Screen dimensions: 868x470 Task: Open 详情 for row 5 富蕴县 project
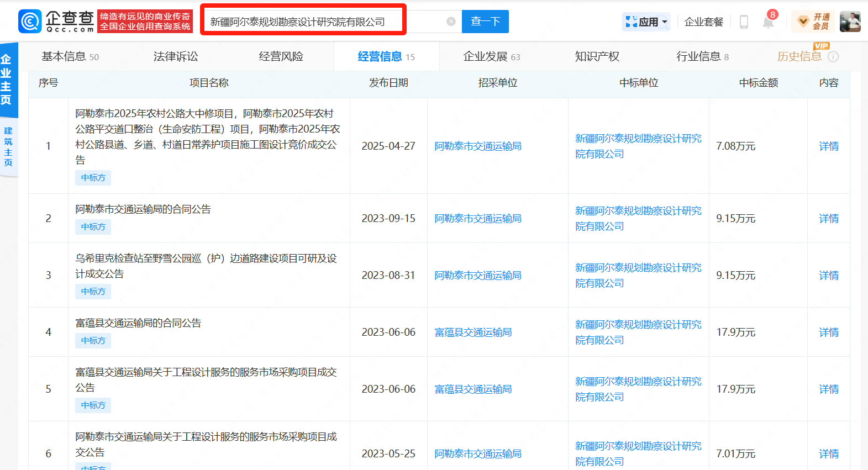(828, 389)
